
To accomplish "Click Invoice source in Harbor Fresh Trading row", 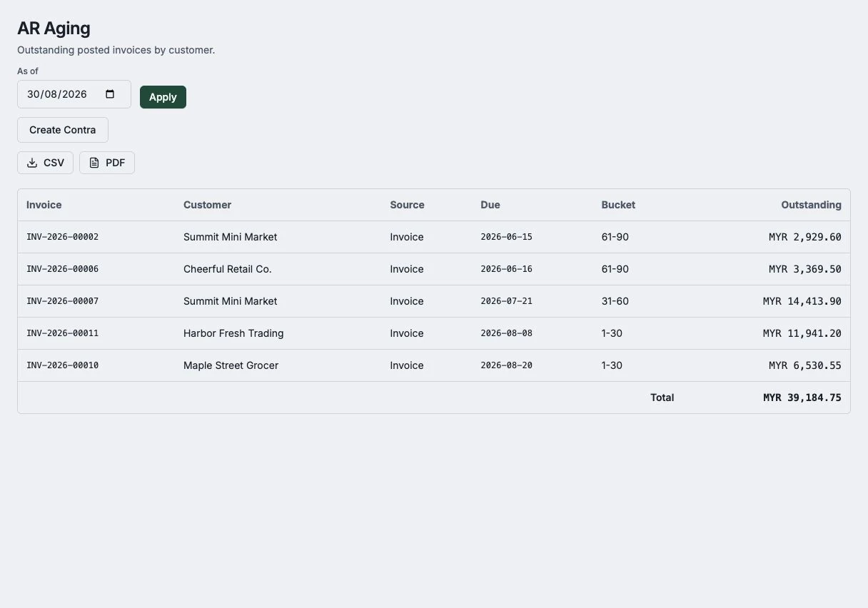I will click(x=407, y=333).
